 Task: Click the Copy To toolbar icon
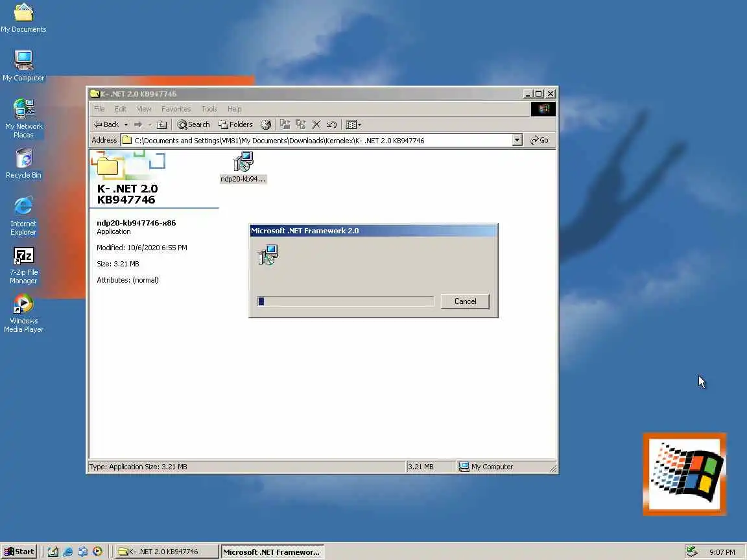301,124
